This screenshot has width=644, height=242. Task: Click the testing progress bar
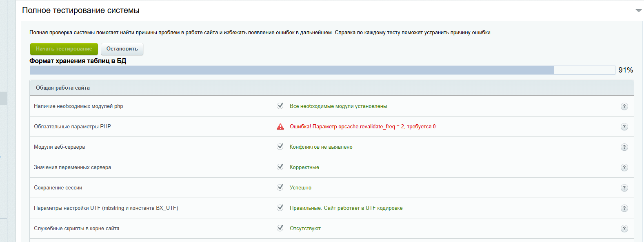point(322,70)
